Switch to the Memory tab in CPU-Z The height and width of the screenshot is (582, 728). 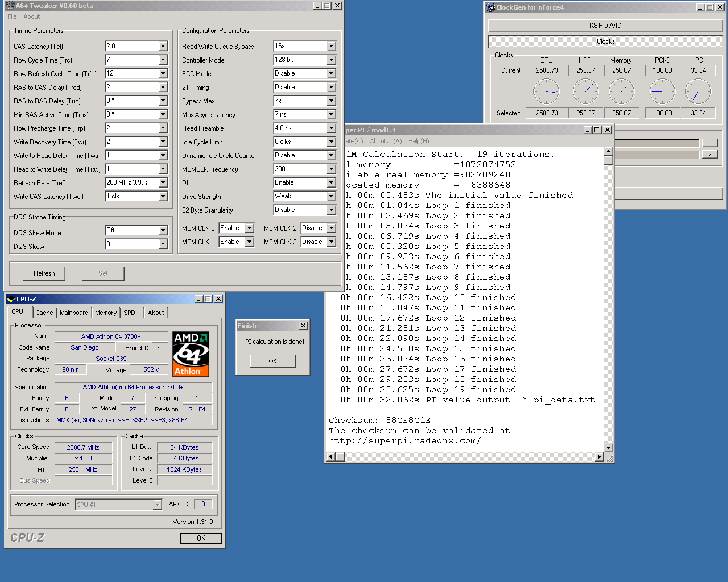(106, 313)
